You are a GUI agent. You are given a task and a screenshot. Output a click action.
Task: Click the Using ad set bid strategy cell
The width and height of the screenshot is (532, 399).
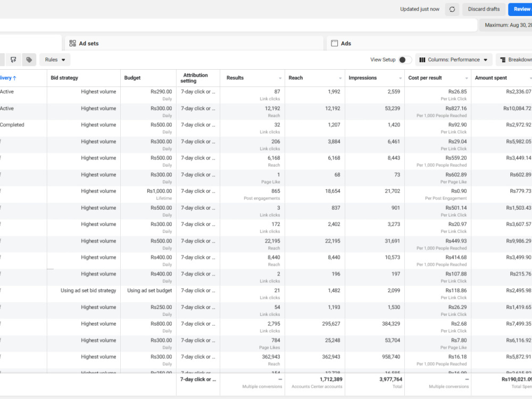(88, 290)
